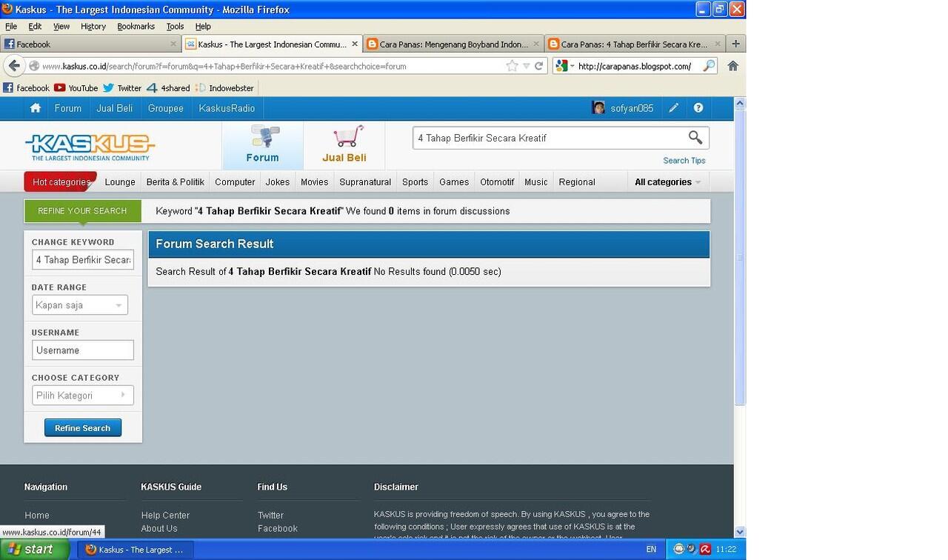Viewport: 948px width, 560px height.
Task: Open Regional category
Action: [577, 182]
